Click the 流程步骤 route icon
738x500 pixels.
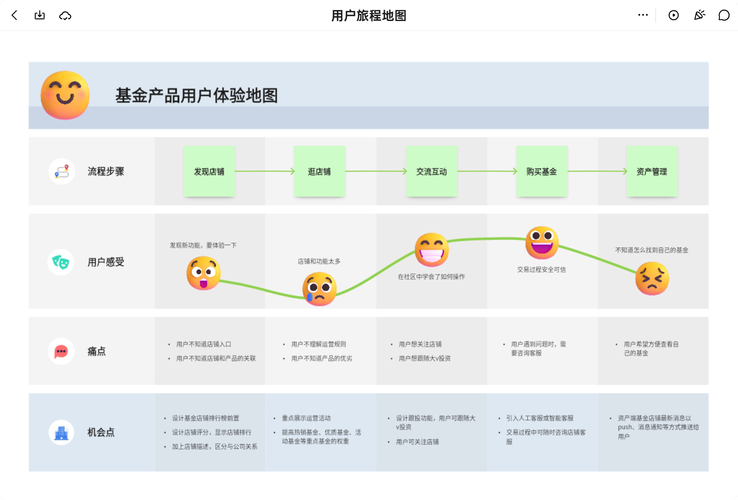coord(61,171)
